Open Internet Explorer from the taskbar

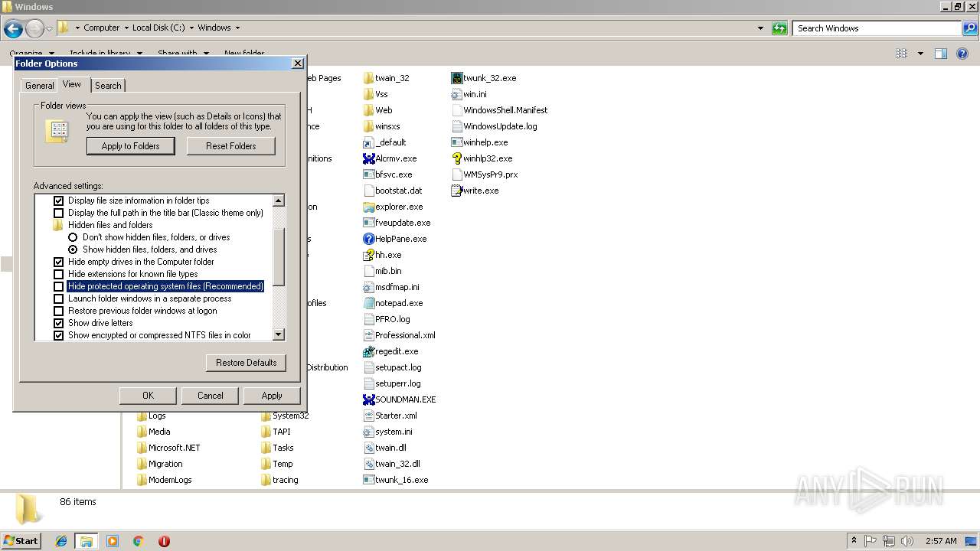pyautogui.click(x=61, y=541)
